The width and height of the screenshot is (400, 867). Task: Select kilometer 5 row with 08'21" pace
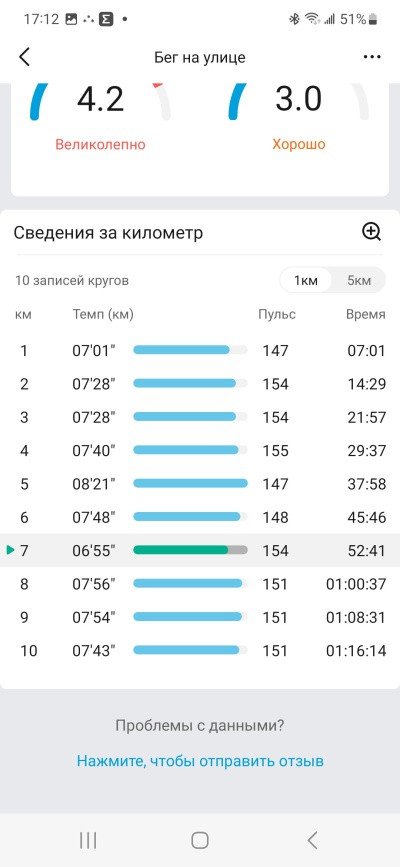200,484
